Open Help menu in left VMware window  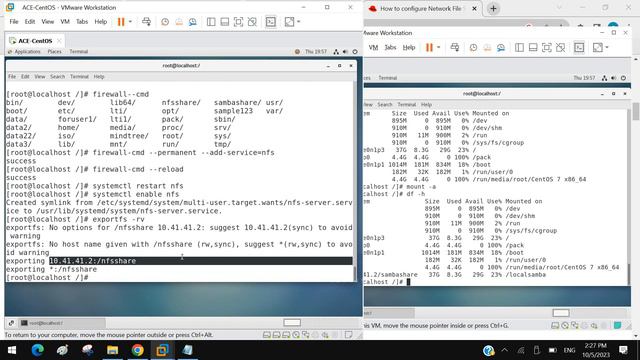[x=100, y=22]
